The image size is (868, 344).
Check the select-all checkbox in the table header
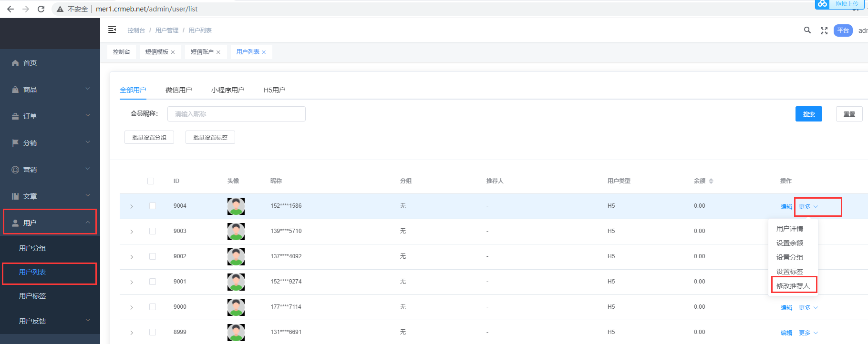point(151,181)
